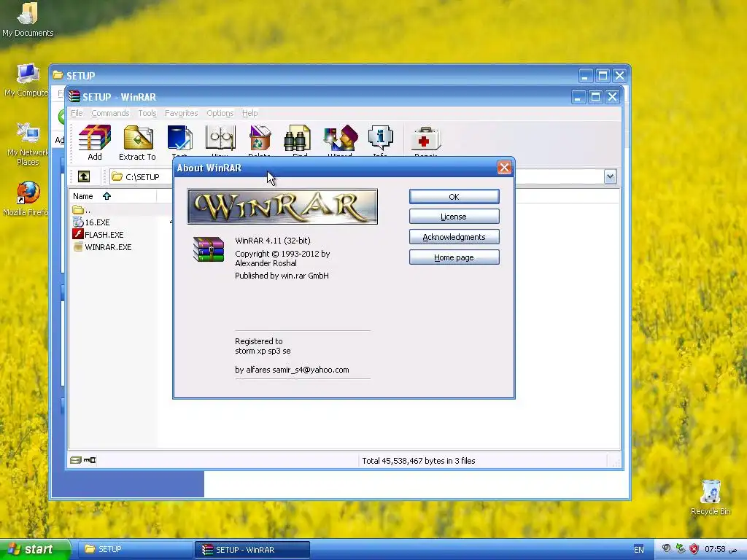
Task: Launch Mozilla Firefox desktop shortcut
Action: 27,198
